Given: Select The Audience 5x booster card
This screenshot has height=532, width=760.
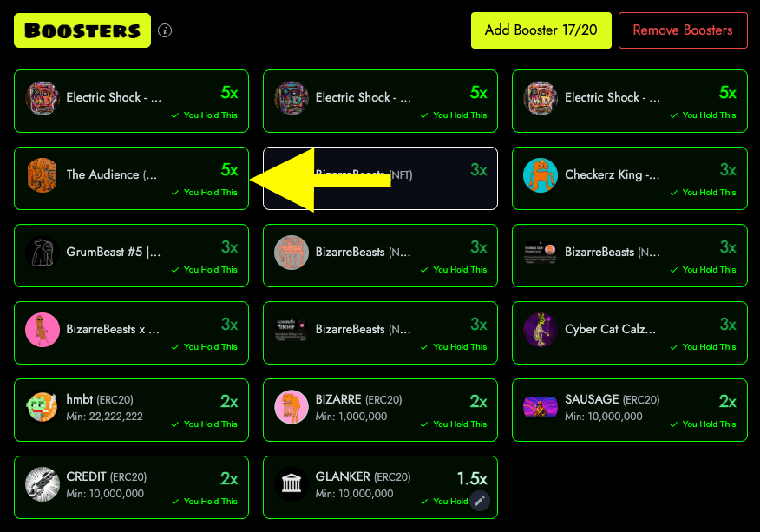Looking at the screenshot, I should click(131, 179).
